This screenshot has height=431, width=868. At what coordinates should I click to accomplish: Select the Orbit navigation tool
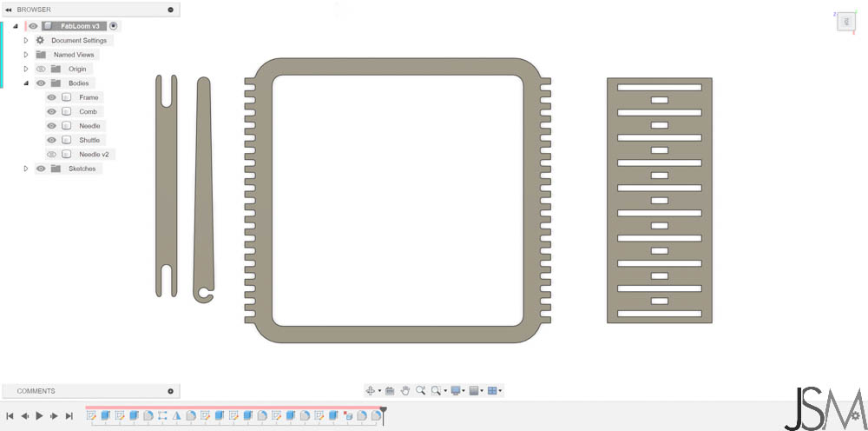pyautogui.click(x=371, y=390)
